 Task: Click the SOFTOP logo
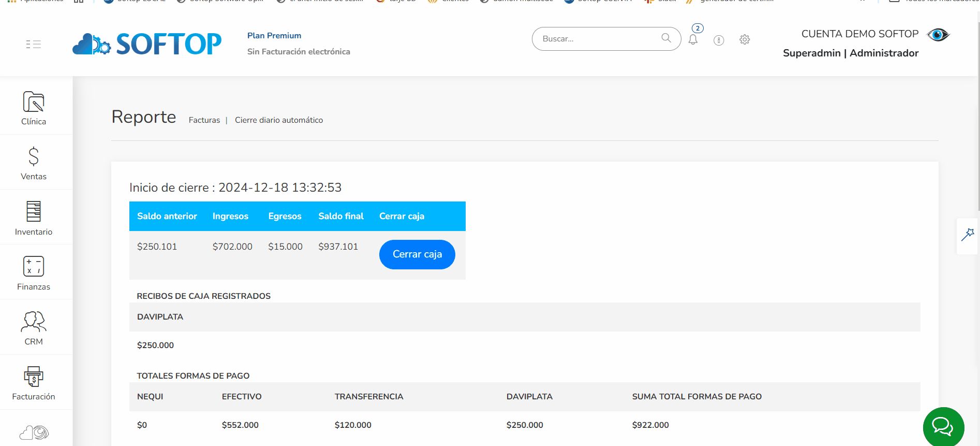tap(147, 44)
